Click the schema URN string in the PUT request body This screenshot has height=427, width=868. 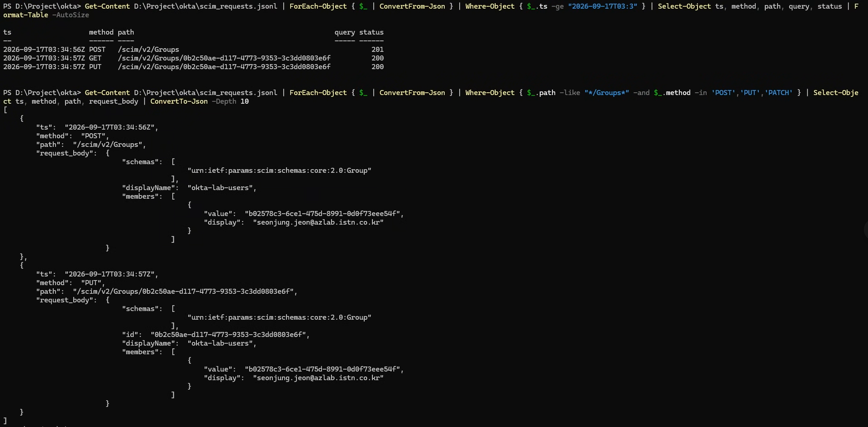click(x=279, y=317)
